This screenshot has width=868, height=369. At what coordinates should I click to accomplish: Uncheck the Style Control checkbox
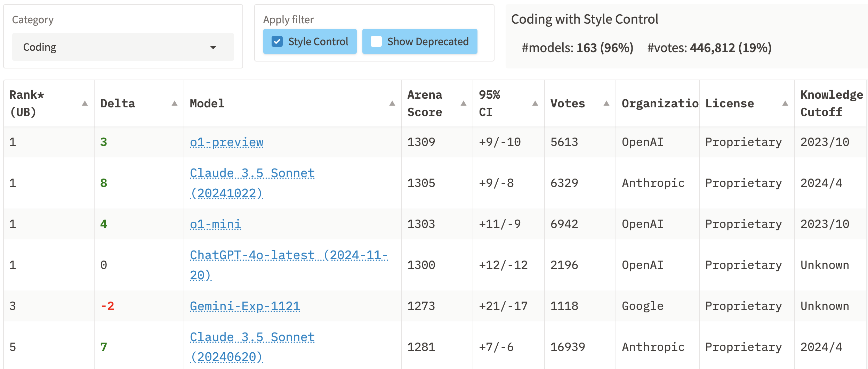coord(277,42)
